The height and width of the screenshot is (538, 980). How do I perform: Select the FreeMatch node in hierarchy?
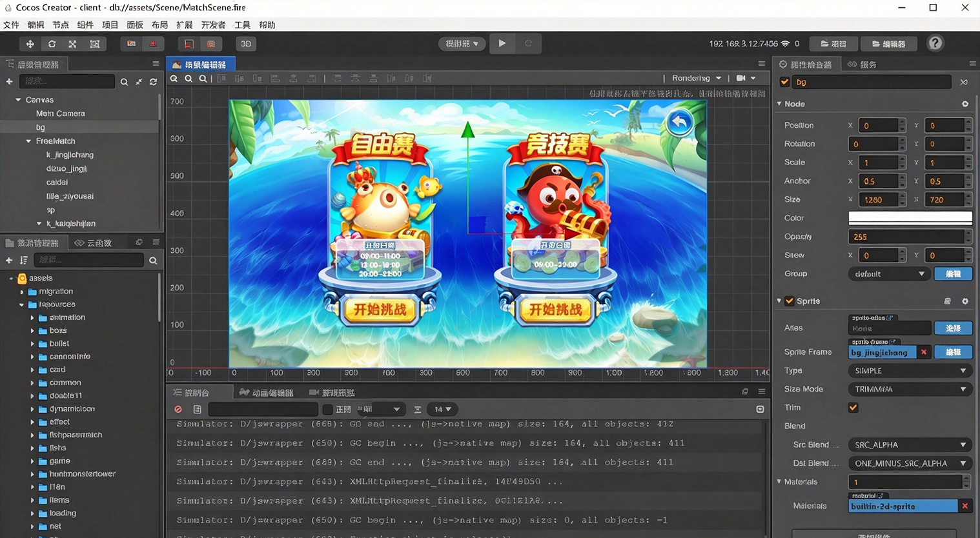click(56, 141)
